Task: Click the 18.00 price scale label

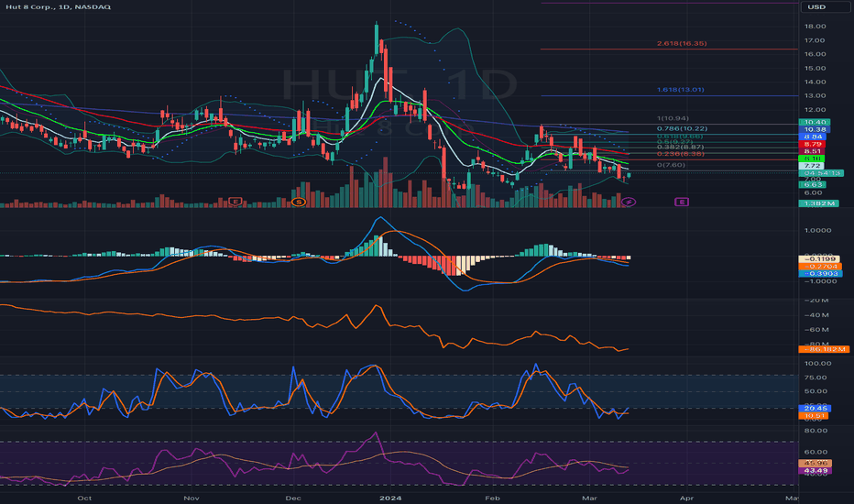Action: pyautogui.click(x=815, y=27)
